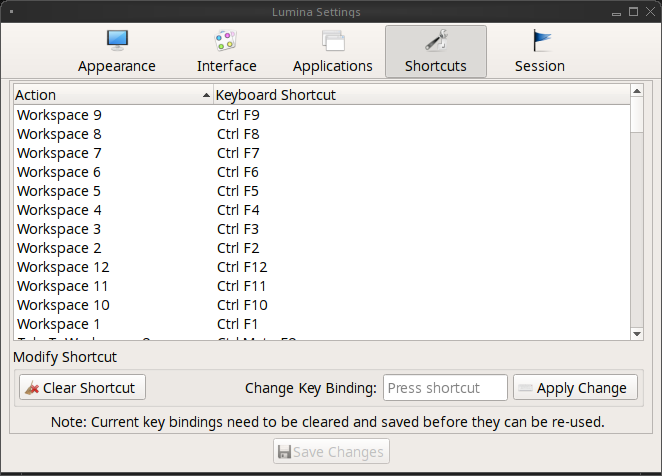Click the Applications windows icon
The height and width of the screenshot is (476, 662).
333,40
